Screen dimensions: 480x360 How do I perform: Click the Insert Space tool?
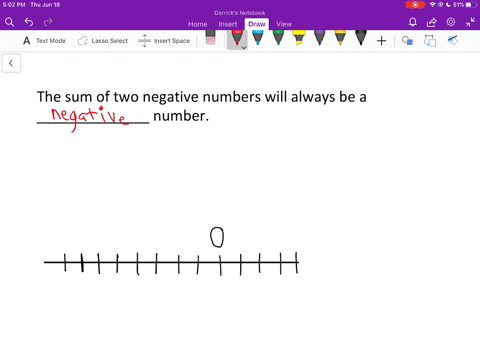click(164, 41)
